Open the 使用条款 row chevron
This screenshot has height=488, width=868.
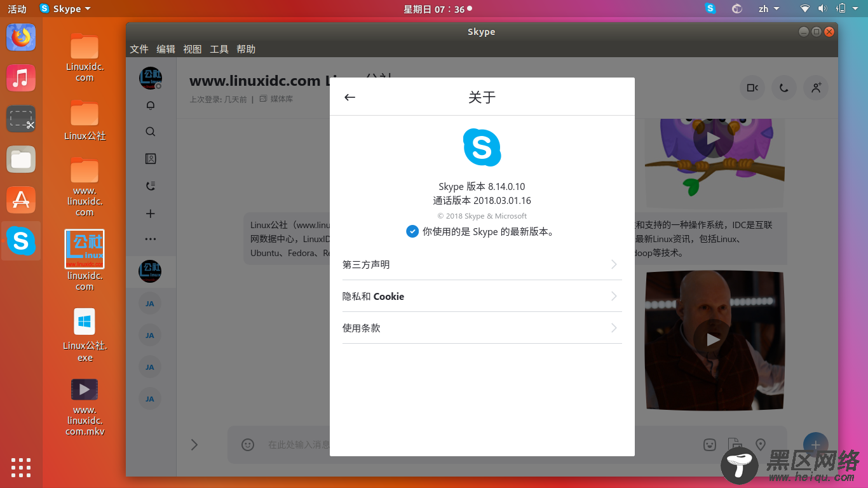point(614,328)
